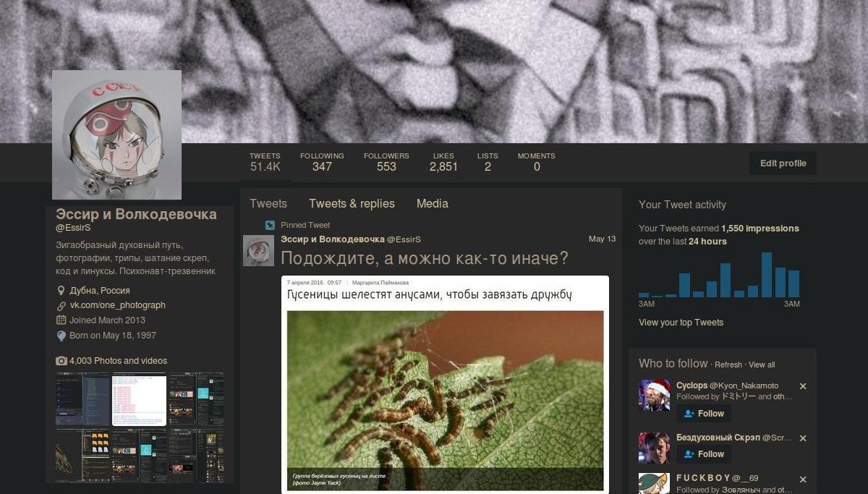The width and height of the screenshot is (868, 494).
Task: Open the Lists 2 stat
Action: 488,162
